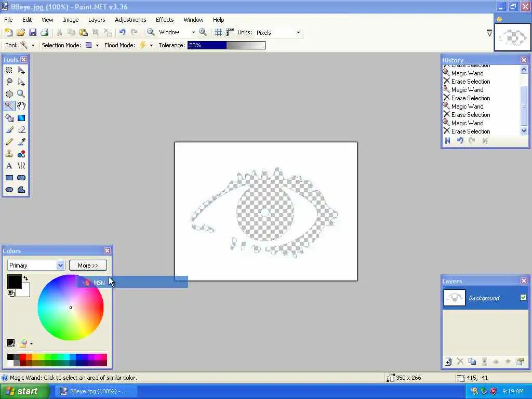This screenshot has width=532, height=399.
Task: Select the Move Selection tool
Action: click(x=21, y=82)
